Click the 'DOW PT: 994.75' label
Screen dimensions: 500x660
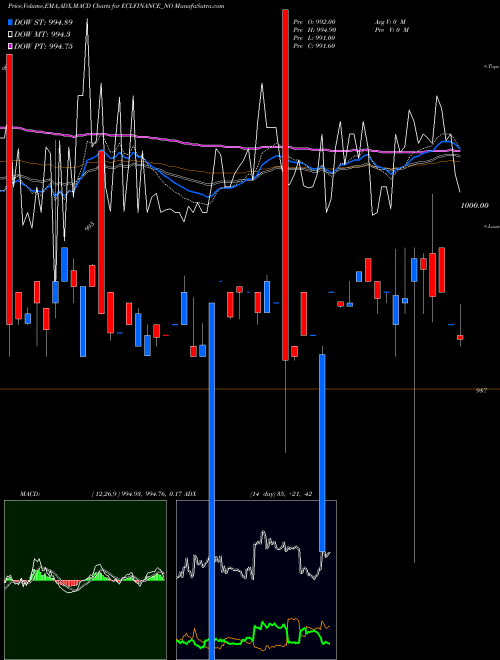point(43,46)
